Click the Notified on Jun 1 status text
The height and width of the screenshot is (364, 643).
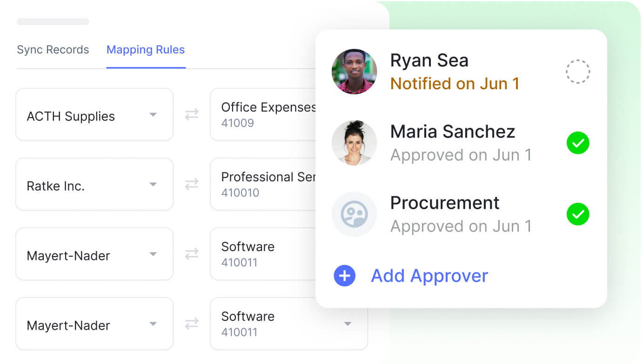454,84
